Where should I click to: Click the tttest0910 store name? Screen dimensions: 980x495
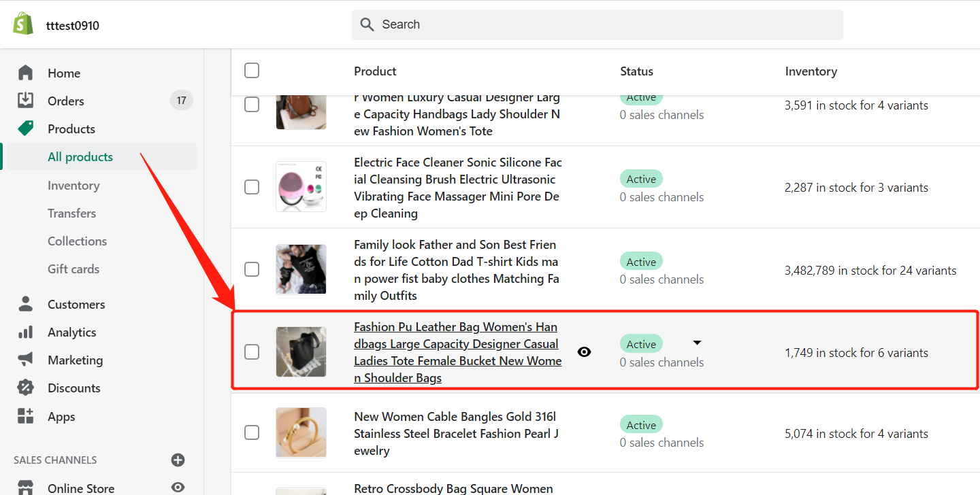[73, 26]
